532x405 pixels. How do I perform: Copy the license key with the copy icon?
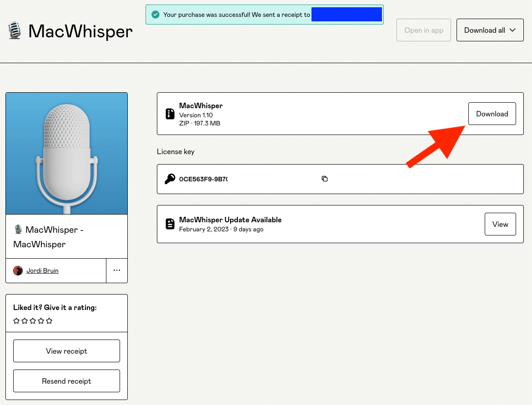point(325,179)
